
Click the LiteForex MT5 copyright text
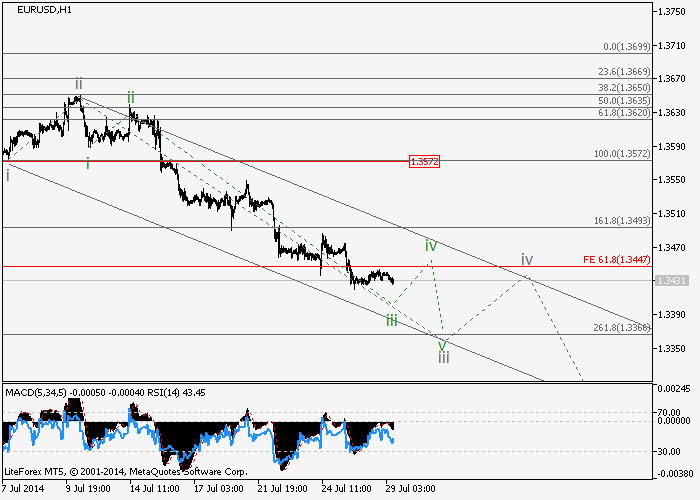125,470
